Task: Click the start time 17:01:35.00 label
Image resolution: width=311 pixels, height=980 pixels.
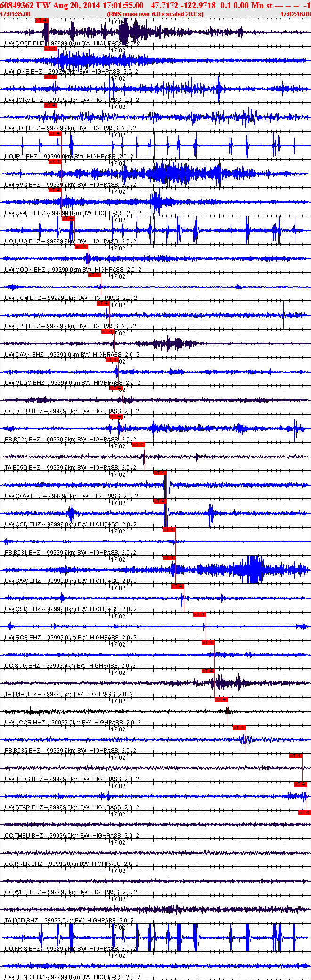Action: pyautogui.click(x=16, y=14)
